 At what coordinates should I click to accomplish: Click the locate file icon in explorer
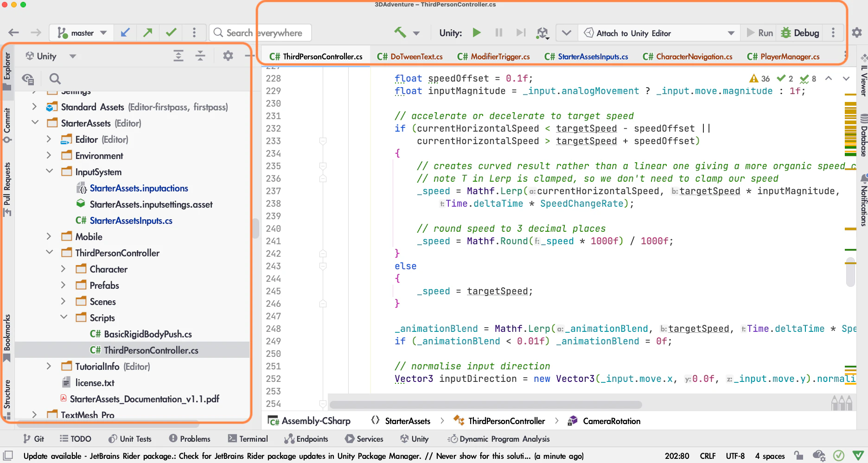tap(28, 79)
